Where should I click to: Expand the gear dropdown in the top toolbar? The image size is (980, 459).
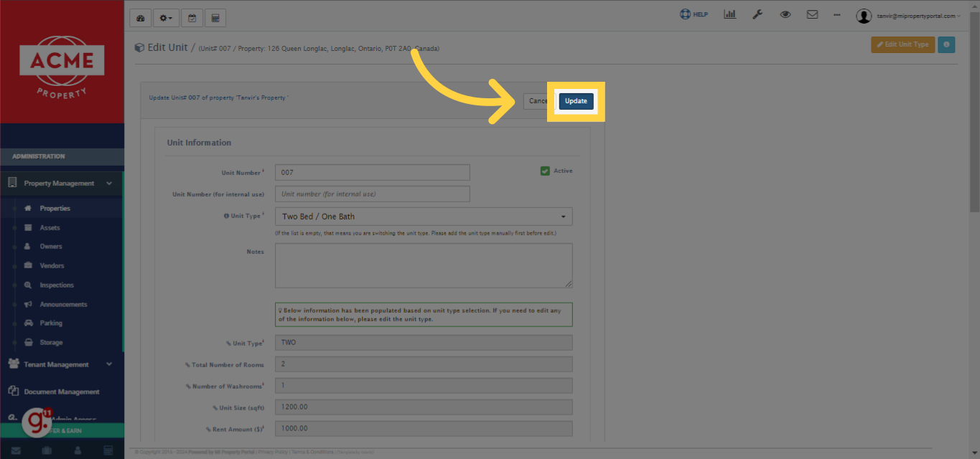[x=166, y=17]
